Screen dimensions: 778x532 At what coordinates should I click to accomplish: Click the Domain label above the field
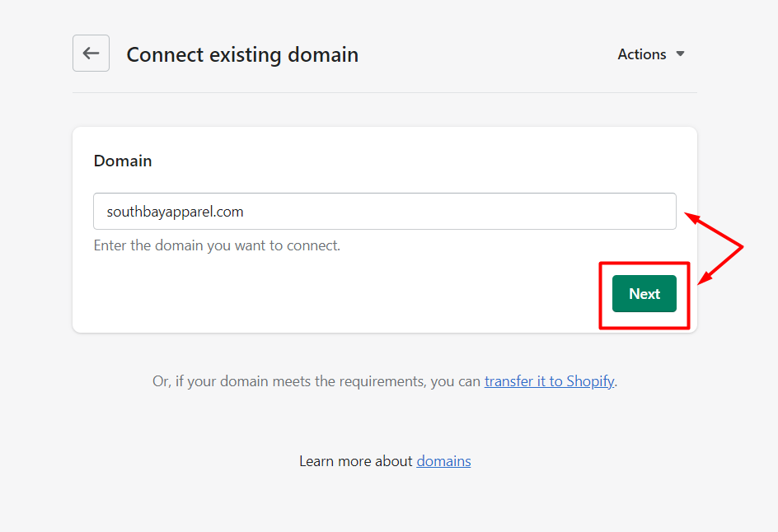(x=123, y=161)
